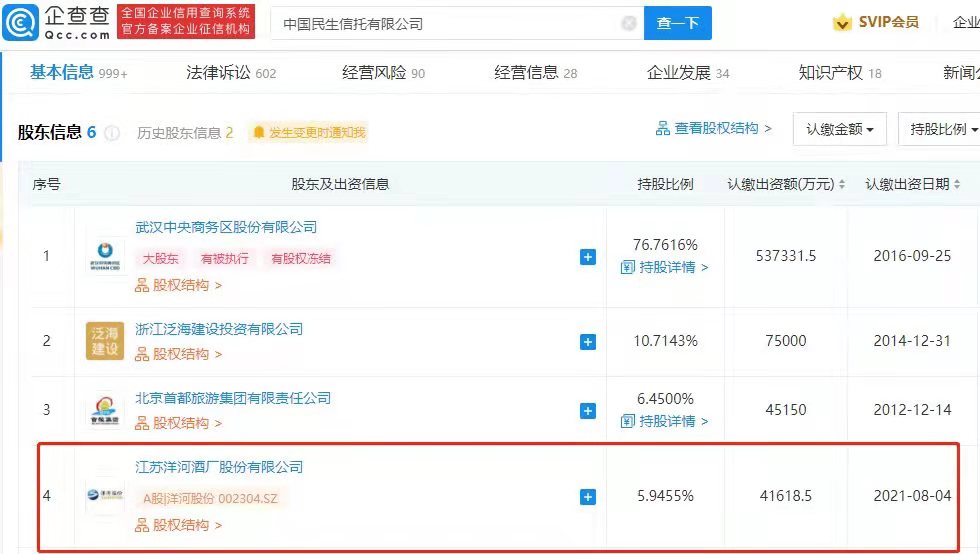Switch to the 基本信息 tab
Image resolution: width=980 pixels, height=554 pixels.
point(78,73)
